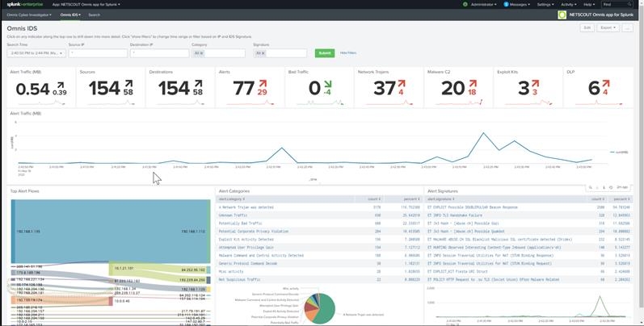The image size is (644, 326).
Task: Select the Search navigation tab
Action: pyautogui.click(x=95, y=15)
